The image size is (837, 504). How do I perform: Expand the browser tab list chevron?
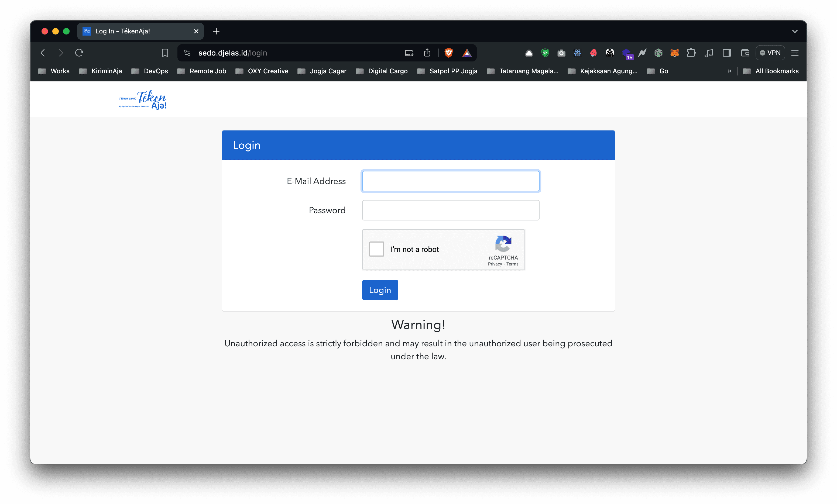(795, 31)
